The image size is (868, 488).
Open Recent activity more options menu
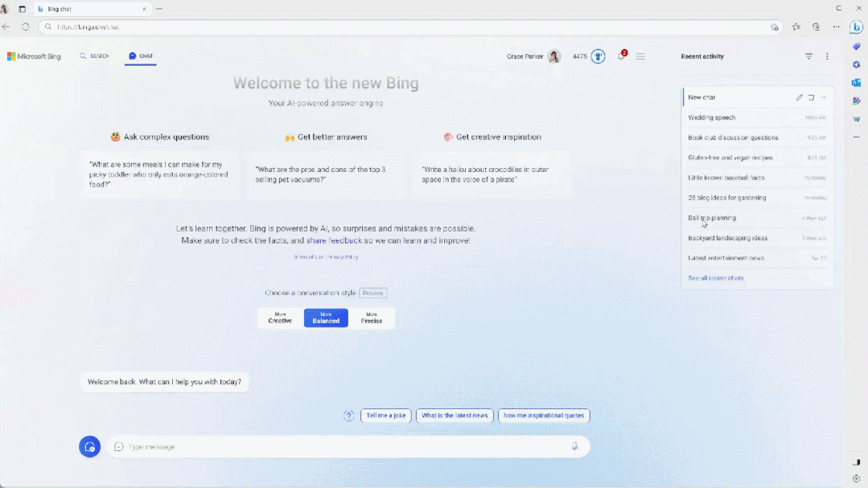(x=827, y=56)
